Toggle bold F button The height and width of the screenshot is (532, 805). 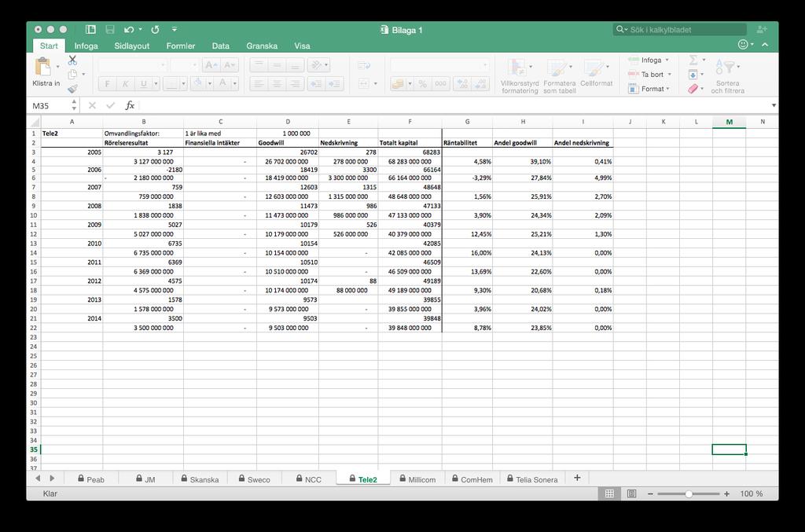click(107, 83)
